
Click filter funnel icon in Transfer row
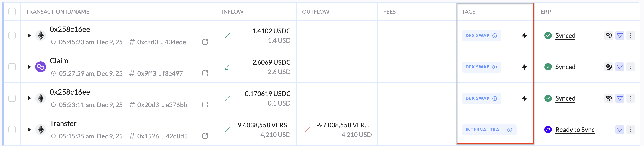[620, 130]
